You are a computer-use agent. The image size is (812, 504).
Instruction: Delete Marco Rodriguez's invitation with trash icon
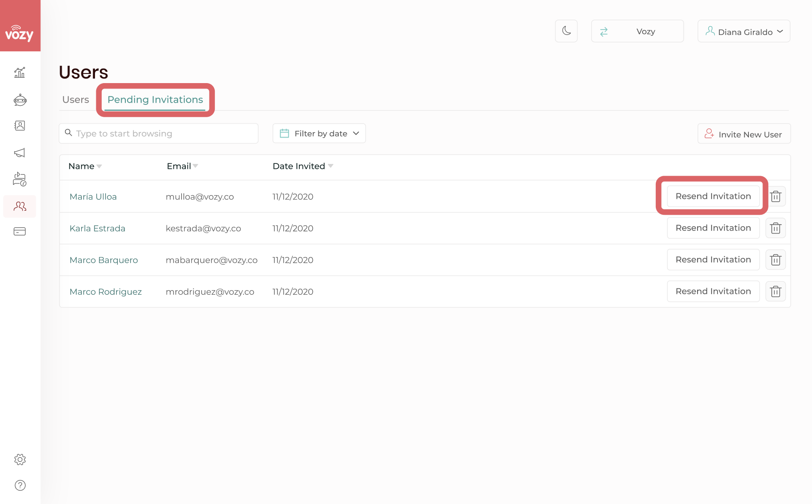coord(776,292)
